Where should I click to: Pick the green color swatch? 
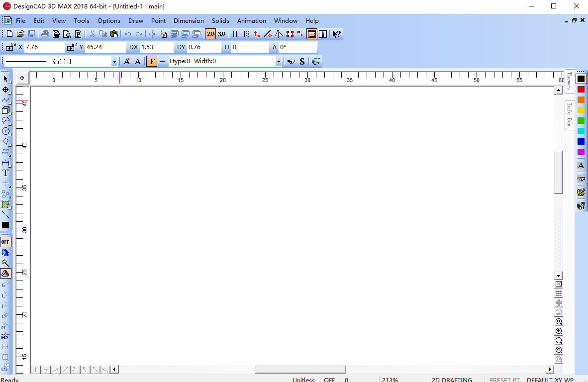click(x=581, y=121)
